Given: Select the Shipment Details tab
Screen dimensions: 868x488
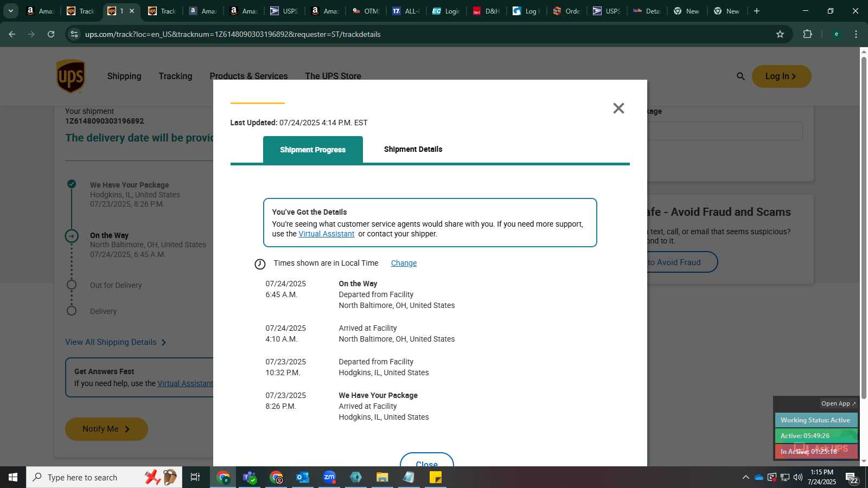Looking at the screenshot, I should click(x=413, y=149).
